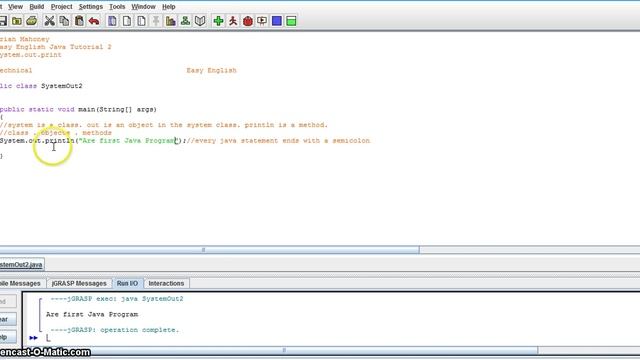Screen dimensions: 640x360
Task: Switch to the Interactions tab
Action: [166, 283]
